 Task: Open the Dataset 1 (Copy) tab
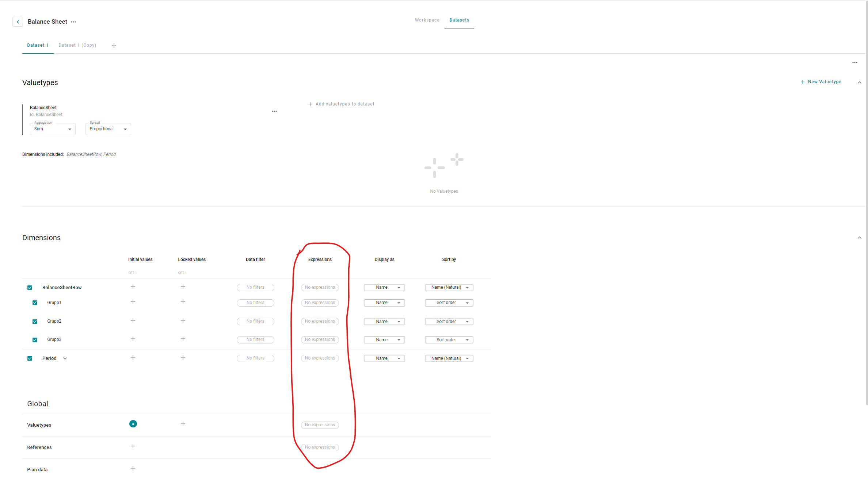[x=77, y=45]
